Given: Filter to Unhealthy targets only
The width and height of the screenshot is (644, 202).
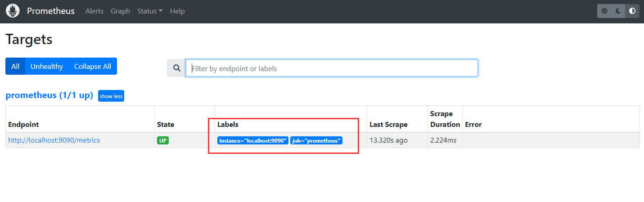Looking at the screenshot, I should (x=47, y=66).
